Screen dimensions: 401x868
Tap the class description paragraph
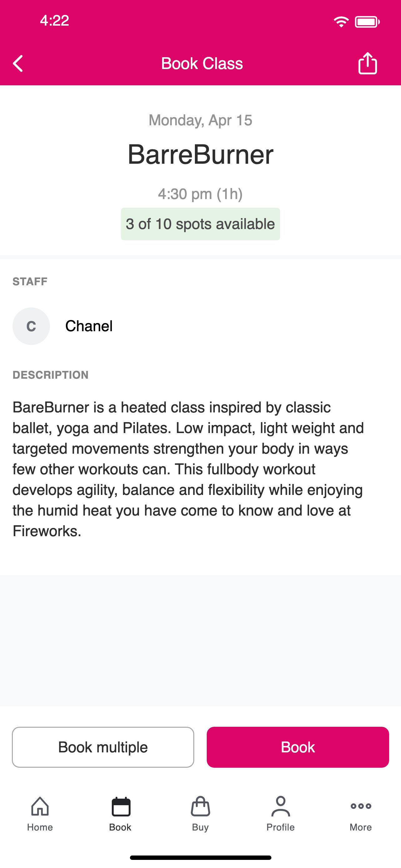[189, 469]
